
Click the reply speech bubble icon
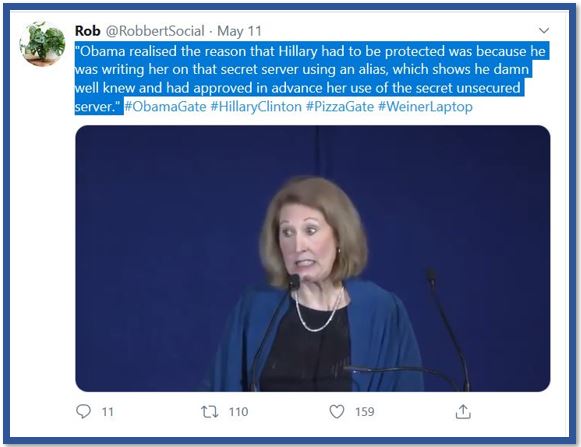(83, 411)
